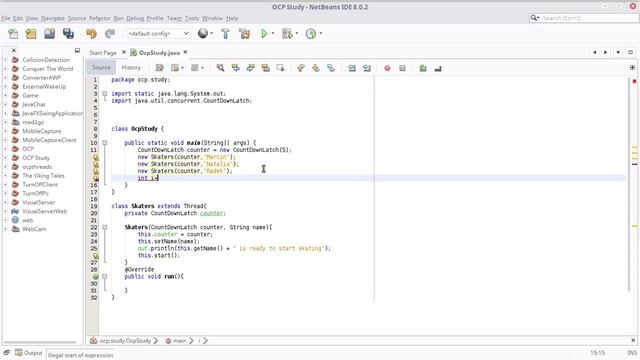
Task: Click the Redo arrow icon
Action: (x=109, y=34)
